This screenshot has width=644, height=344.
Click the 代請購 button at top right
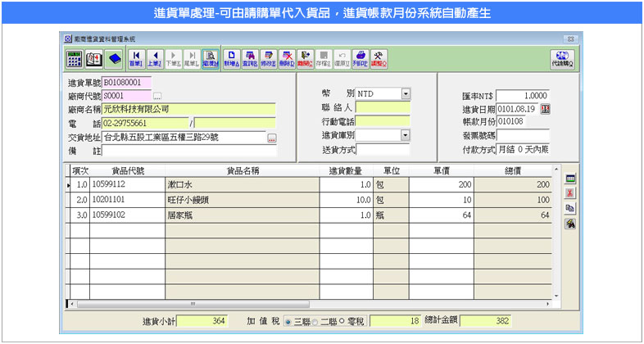coord(561,58)
